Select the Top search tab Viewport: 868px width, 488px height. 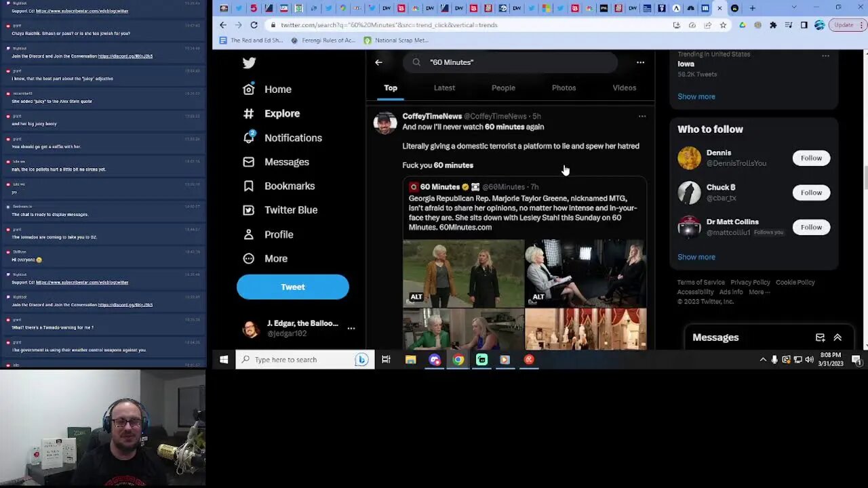[x=391, y=88]
